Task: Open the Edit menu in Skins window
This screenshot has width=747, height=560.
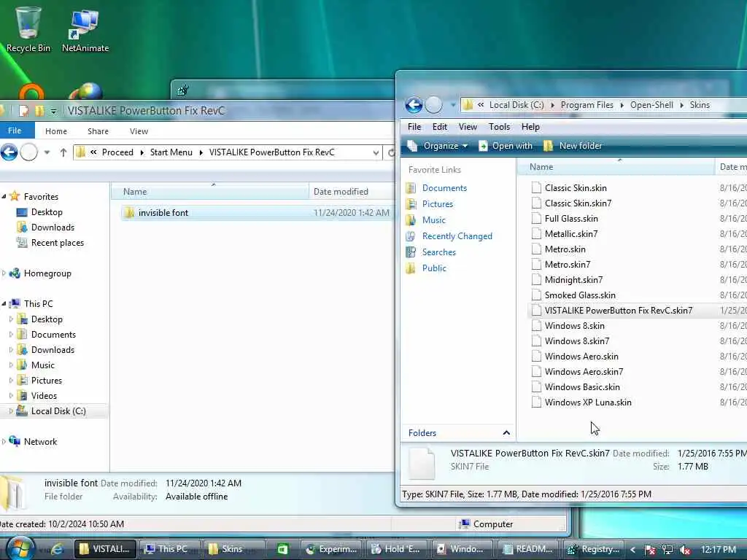Action: pyautogui.click(x=440, y=127)
